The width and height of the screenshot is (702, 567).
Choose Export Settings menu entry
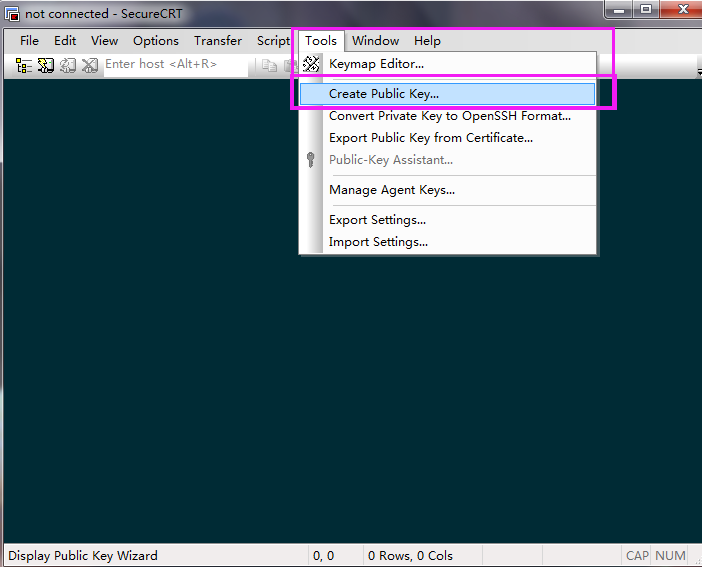[448, 220]
